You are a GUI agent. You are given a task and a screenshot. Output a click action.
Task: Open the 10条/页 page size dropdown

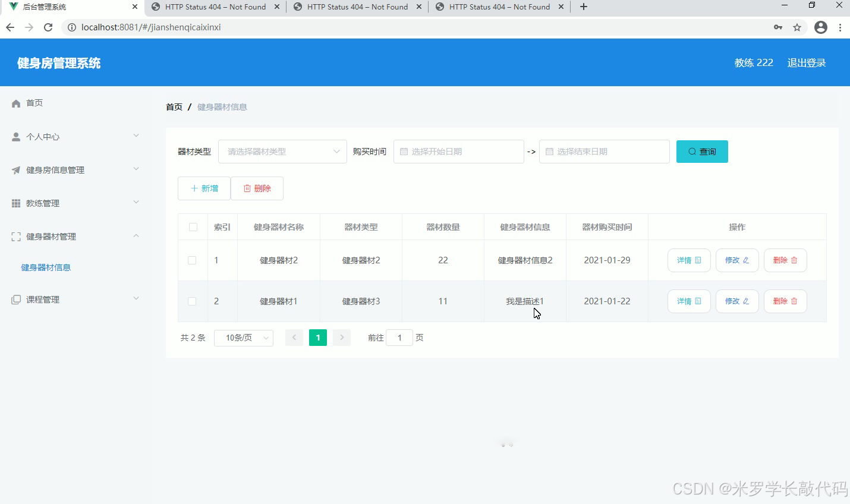(x=244, y=338)
